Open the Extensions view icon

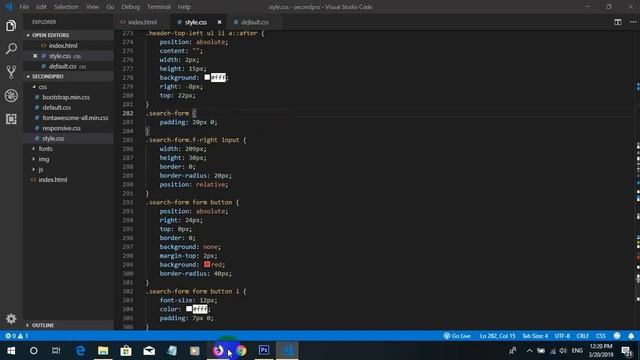point(11,119)
